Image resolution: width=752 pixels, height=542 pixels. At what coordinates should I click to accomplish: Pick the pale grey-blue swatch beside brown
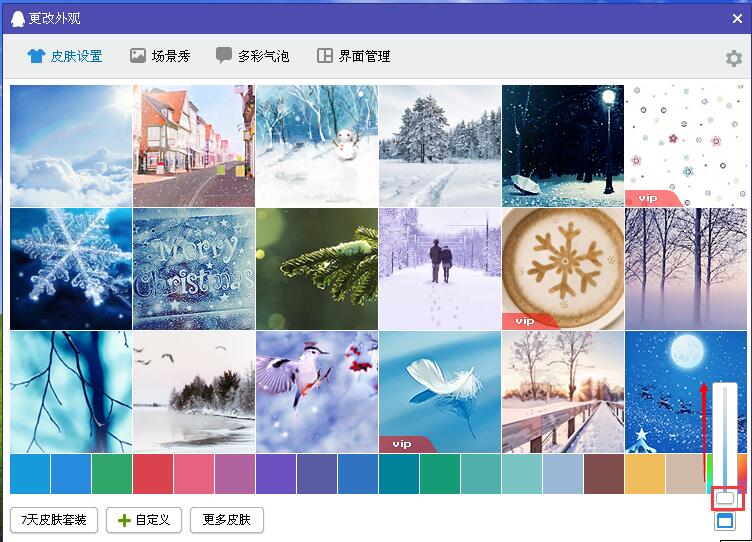563,474
